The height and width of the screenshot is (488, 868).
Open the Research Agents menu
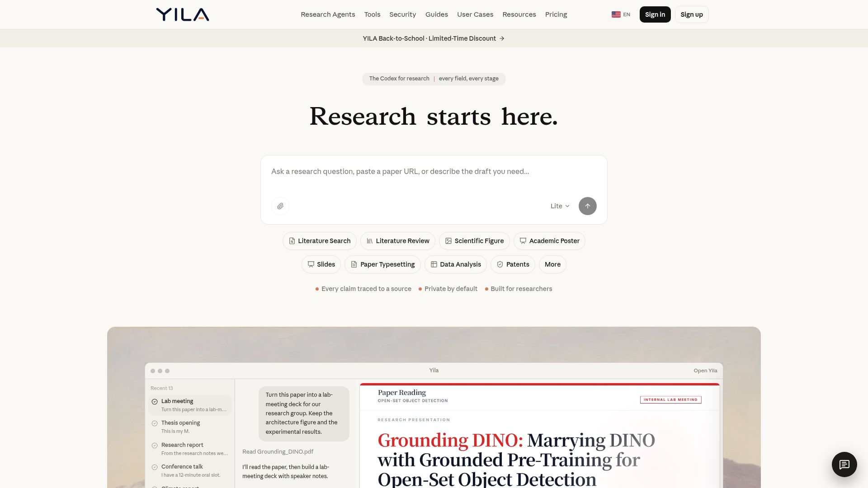pyautogui.click(x=328, y=14)
